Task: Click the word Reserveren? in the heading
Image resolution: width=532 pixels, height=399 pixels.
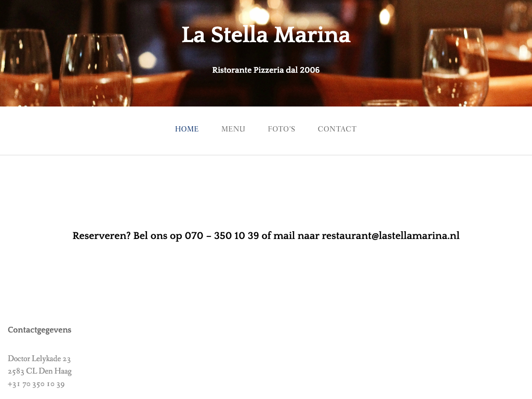Action: coord(101,236)
